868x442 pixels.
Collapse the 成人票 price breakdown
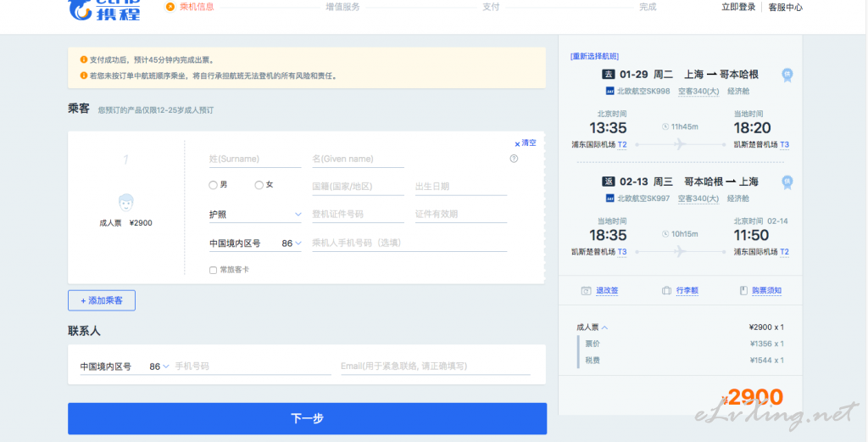click(x=604, y=327)
